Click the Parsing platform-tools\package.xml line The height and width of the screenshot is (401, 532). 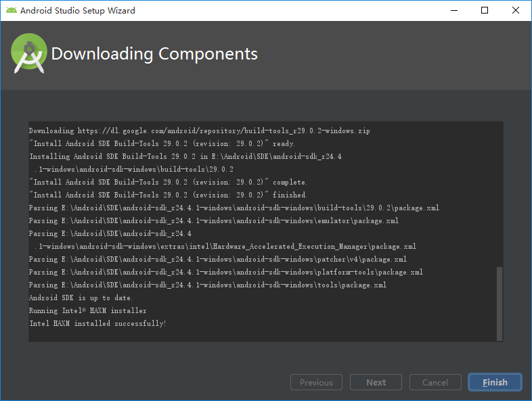click(226, 272)
